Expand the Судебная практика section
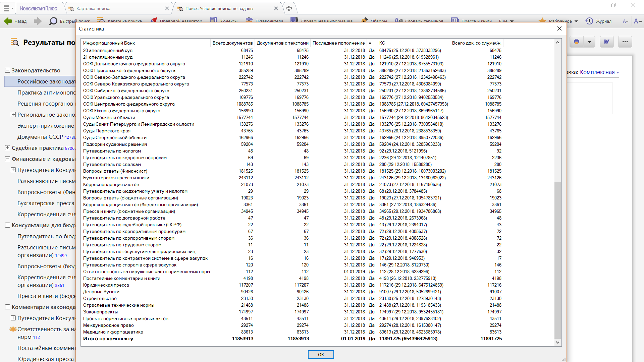Image resolution: width=644 pixels, height=362 pixels. [7, 147]
